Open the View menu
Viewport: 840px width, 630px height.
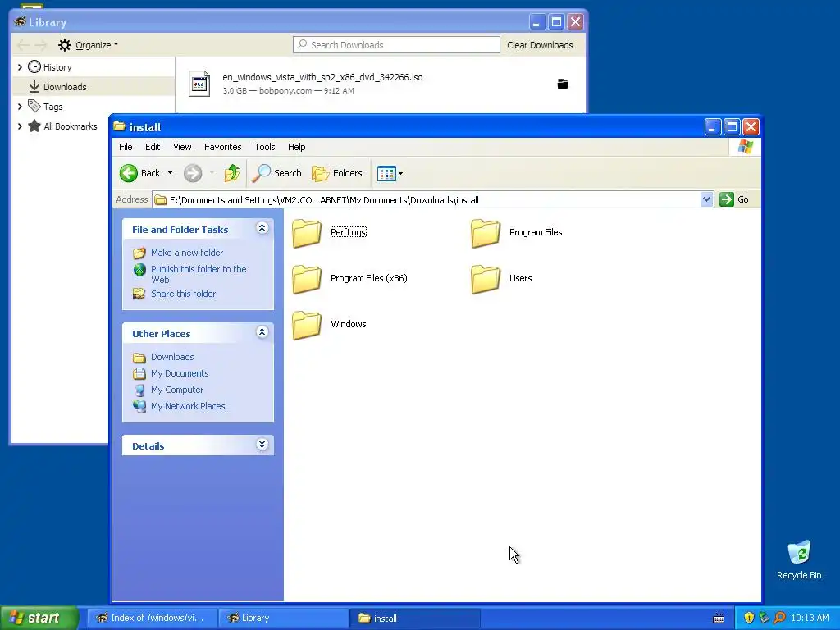(182, 147)
